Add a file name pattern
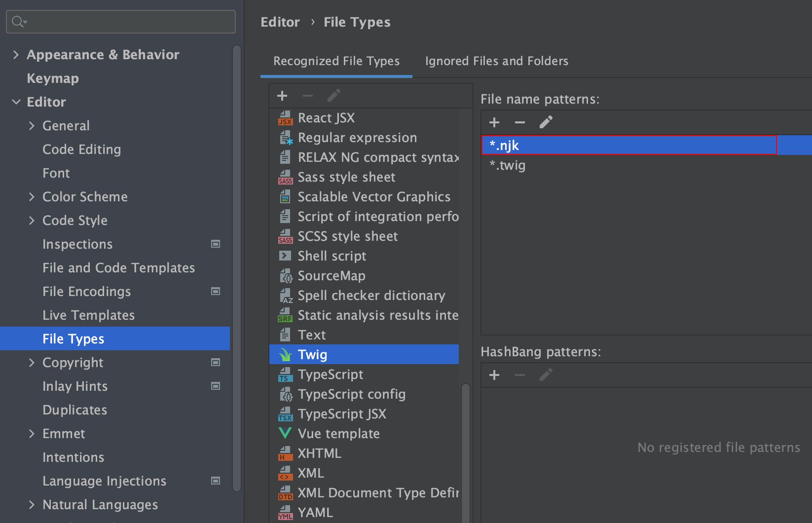 tap(494, 122)
